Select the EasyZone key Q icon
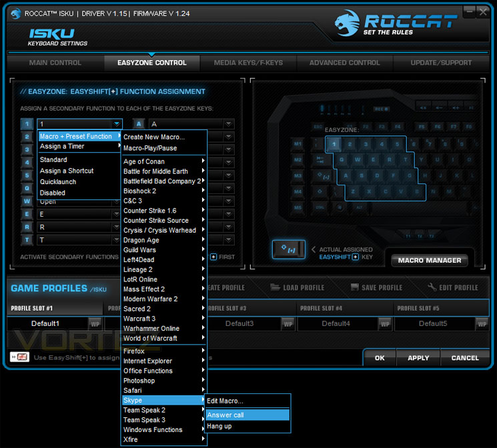 (27, 188)
